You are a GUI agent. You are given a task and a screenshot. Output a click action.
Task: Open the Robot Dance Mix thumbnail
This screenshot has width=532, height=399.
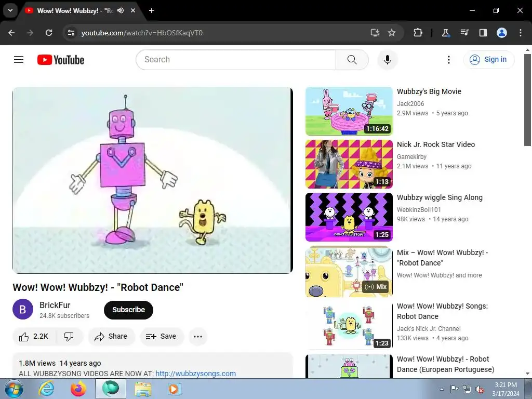click(x=349, y=272)
